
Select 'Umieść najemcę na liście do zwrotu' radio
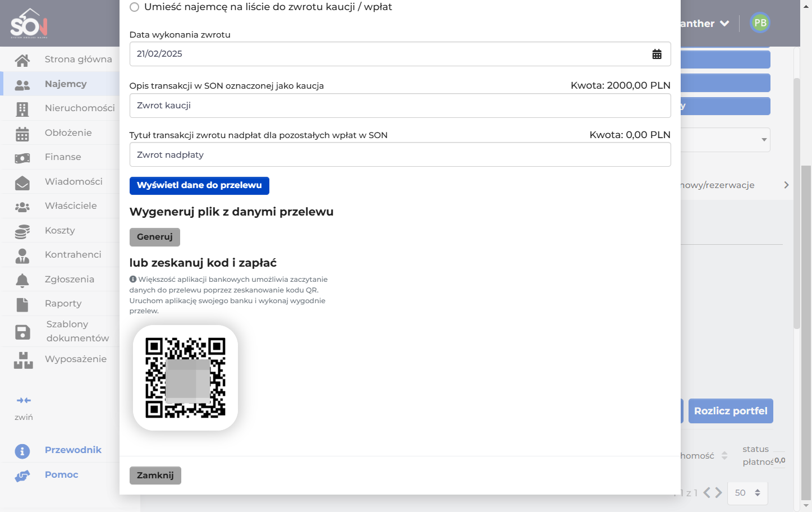click(134, 7)
